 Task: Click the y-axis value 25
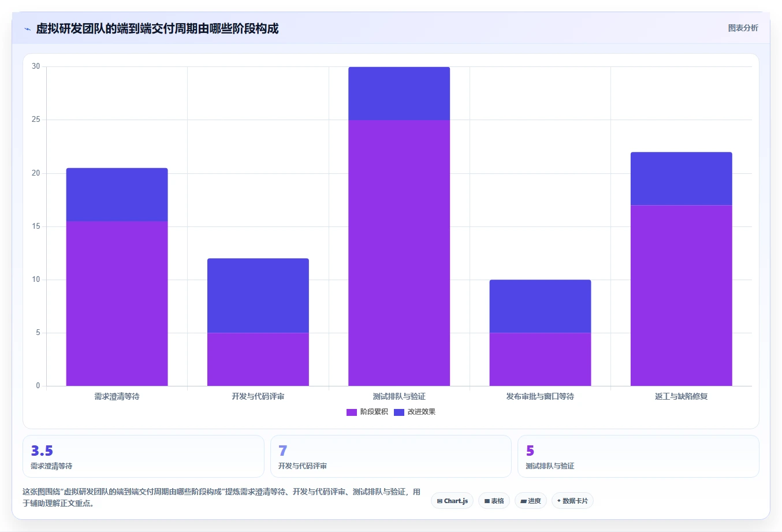coord(36,120)
